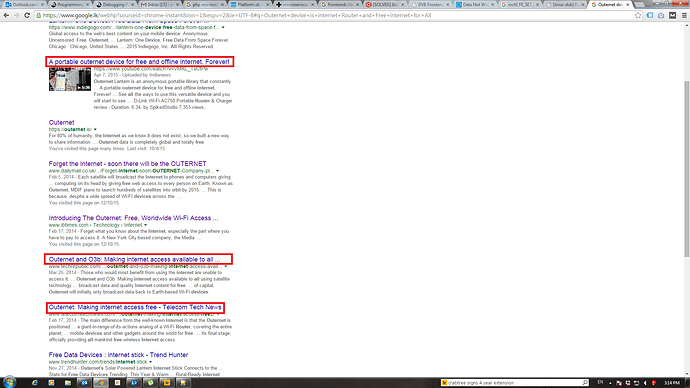Expand options arrow beside outernet.is URL
Screen dimensions: 690x388
tap(95, 129)
